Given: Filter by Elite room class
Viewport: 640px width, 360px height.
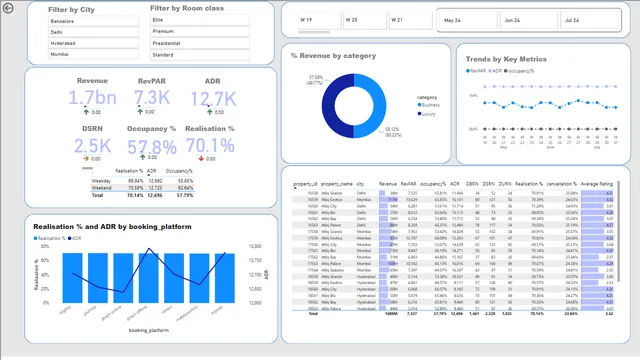Looking at the screenshot, I should [x=200, y=20].
